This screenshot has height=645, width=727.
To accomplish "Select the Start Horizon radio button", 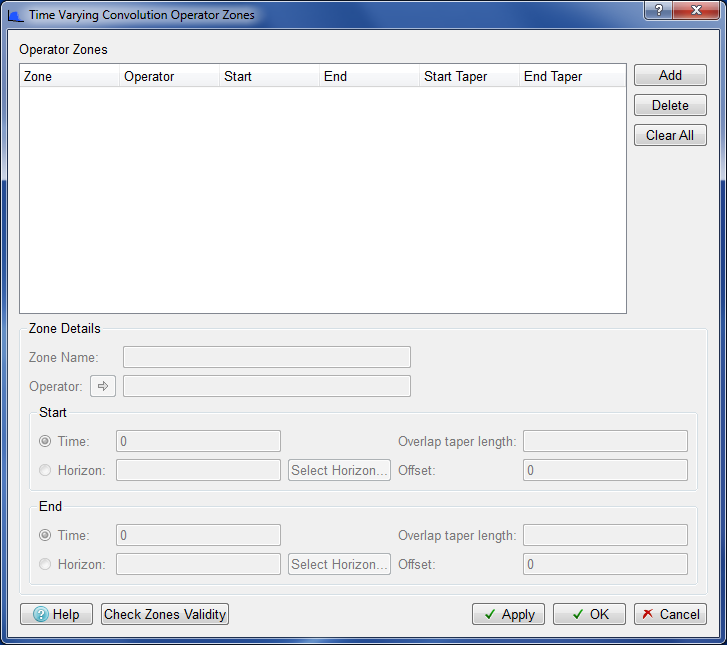I will coord(45,470).
